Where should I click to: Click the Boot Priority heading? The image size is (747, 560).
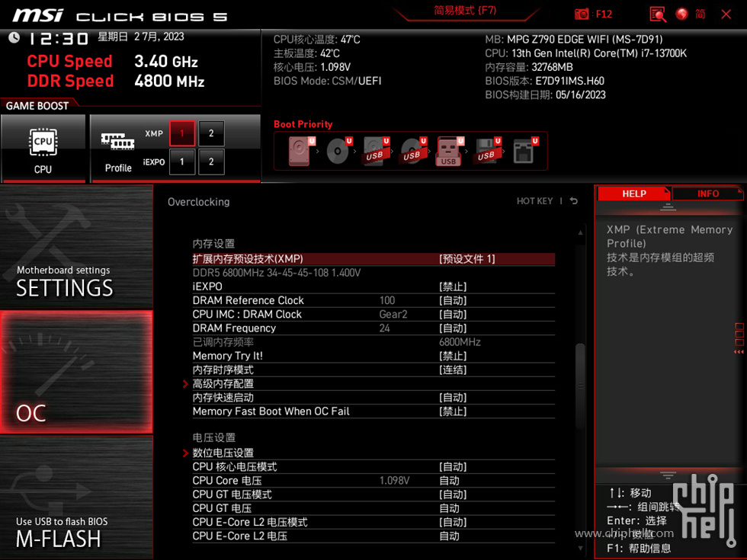303,124
